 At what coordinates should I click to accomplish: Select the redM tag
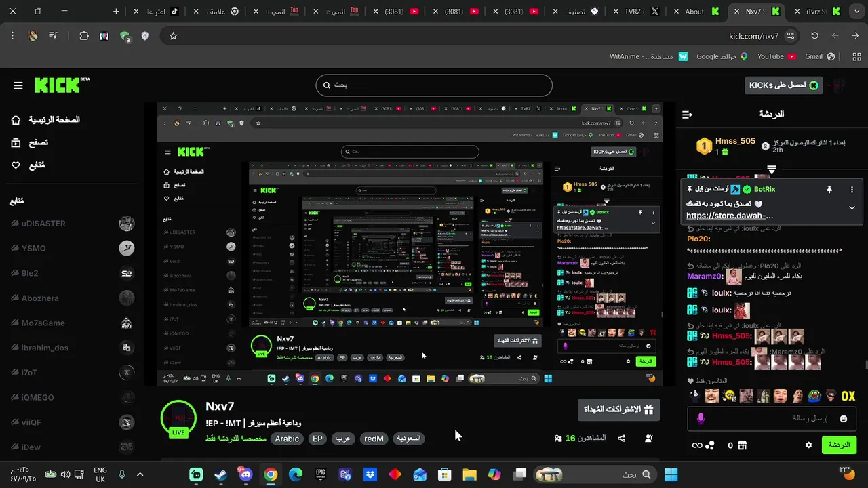(374, 439)
